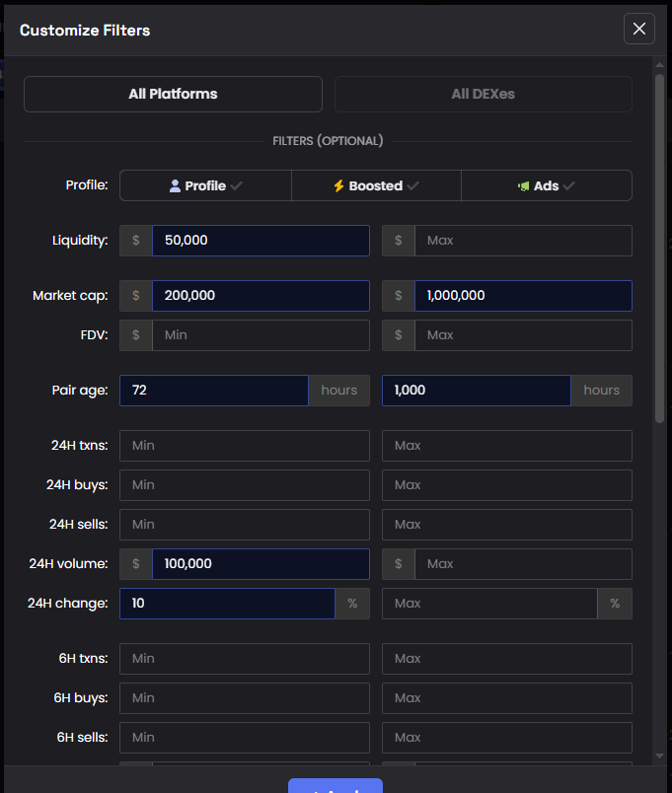The height and width of the screenshot is (793, 672).
Task: Open the All Platforms selector
Action: point(173,94)
